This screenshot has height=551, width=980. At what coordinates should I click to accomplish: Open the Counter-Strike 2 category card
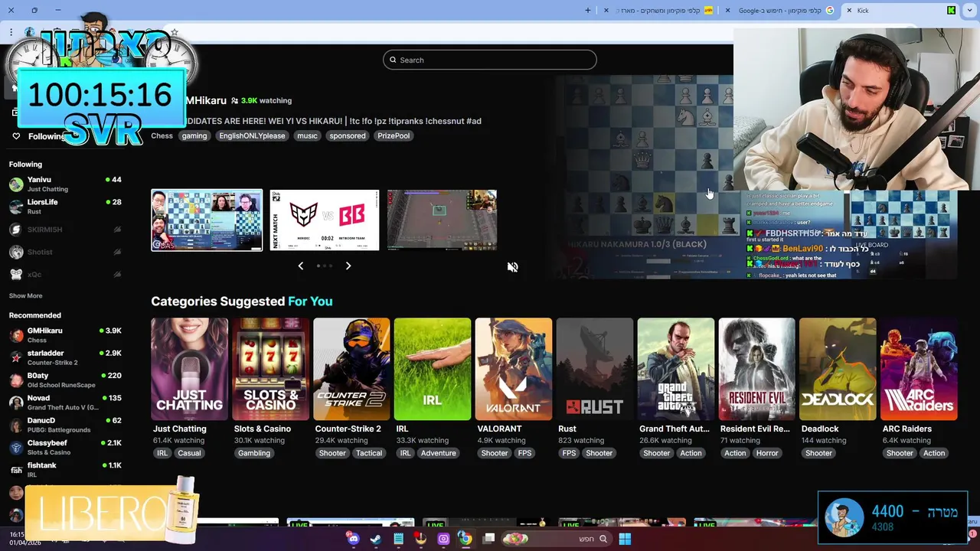tap(351, 369)
